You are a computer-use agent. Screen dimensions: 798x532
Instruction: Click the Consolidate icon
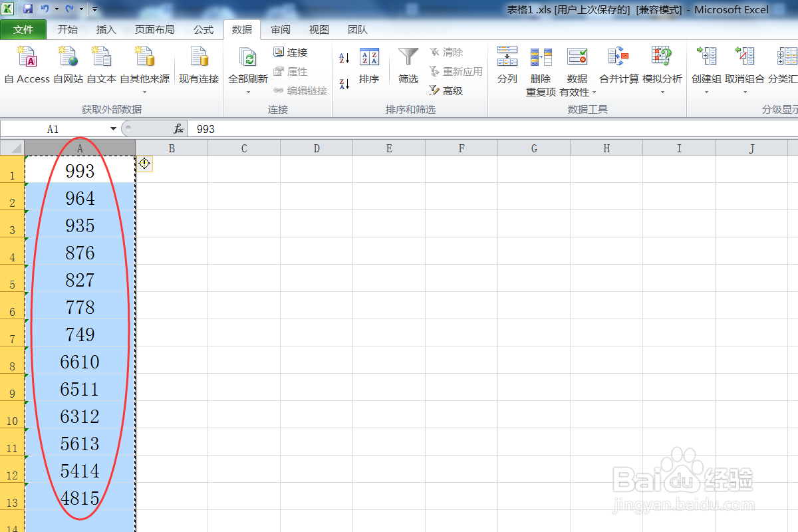click(619, 57)
